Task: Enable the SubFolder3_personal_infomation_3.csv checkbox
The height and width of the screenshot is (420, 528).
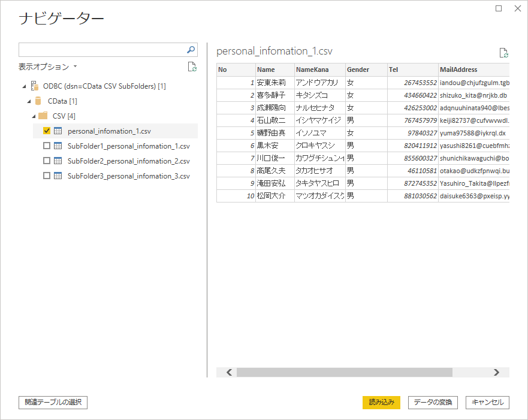Action: [x=47, y=176]
